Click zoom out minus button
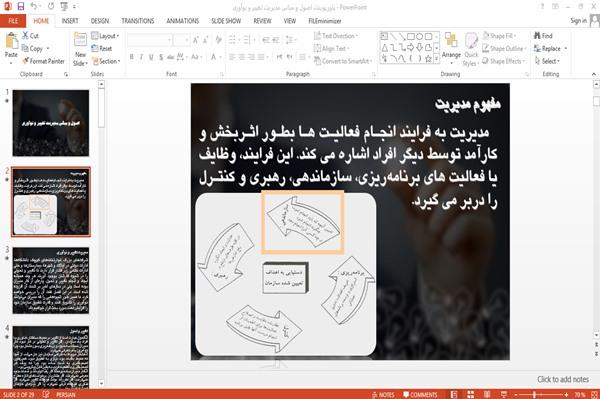 pos(516,394)
